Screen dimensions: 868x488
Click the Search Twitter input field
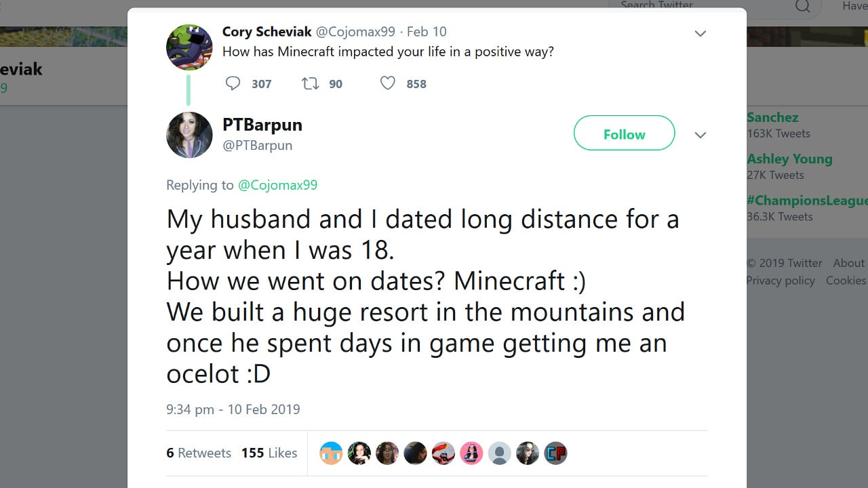698,5
